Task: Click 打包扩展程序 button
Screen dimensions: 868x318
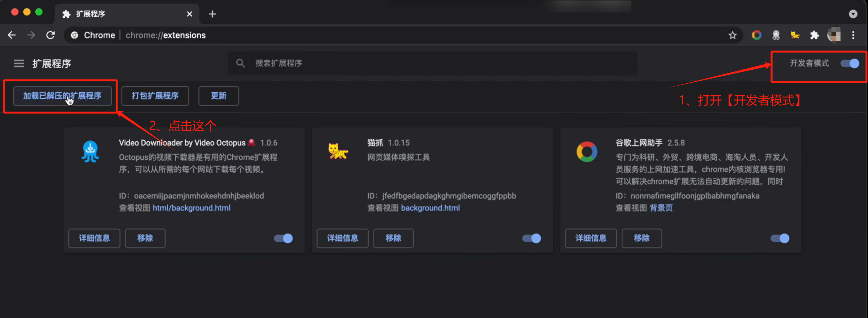Action: tap(155, 96)
